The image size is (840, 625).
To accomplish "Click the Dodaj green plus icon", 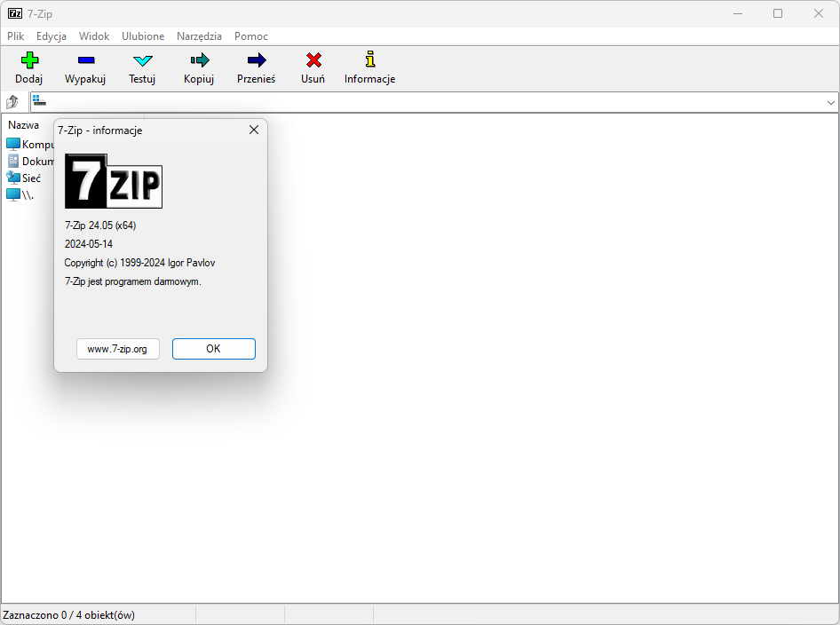I will click(29, 60).
